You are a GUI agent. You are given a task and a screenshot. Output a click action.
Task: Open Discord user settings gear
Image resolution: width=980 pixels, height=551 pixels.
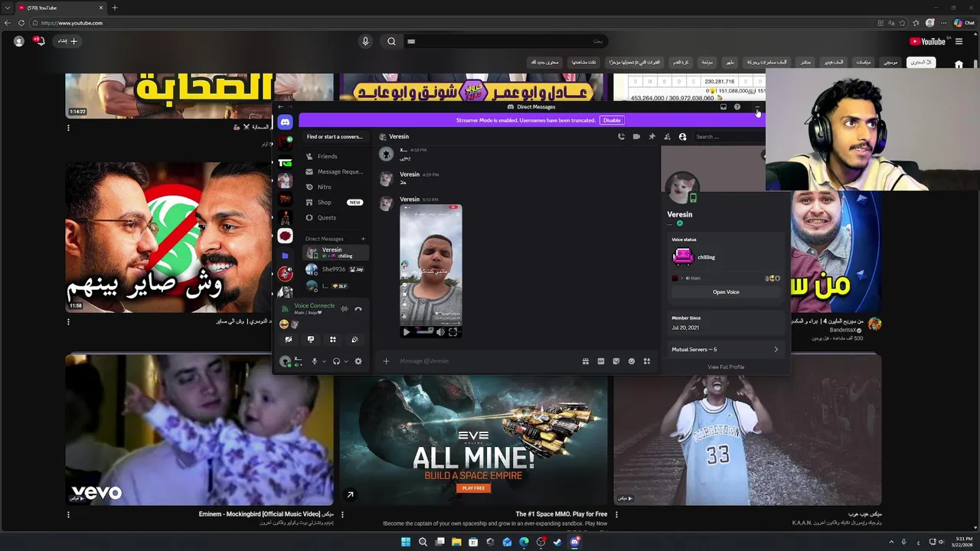coord(358,361)
